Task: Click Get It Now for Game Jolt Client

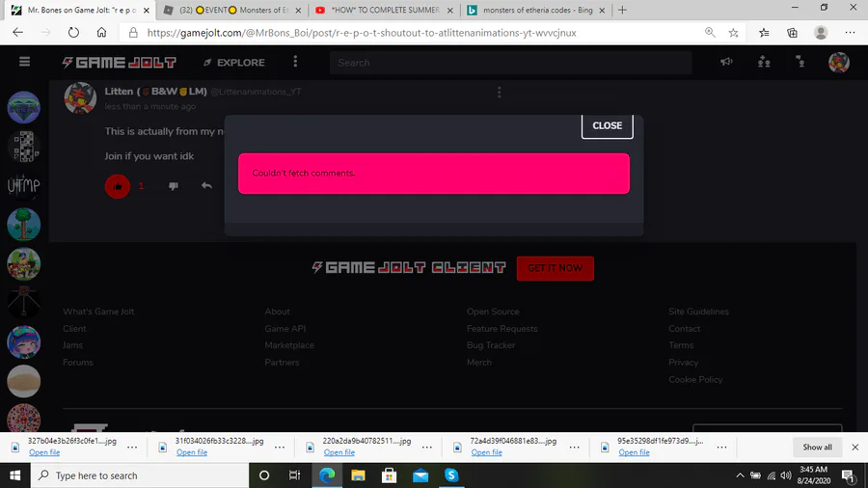Action: (556, 268)
